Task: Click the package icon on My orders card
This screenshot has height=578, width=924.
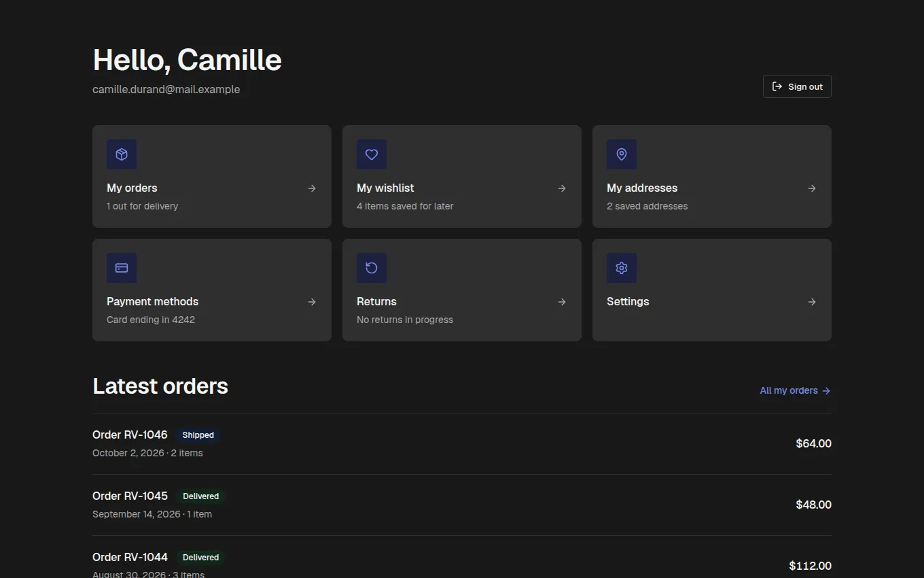Action: 122,154
